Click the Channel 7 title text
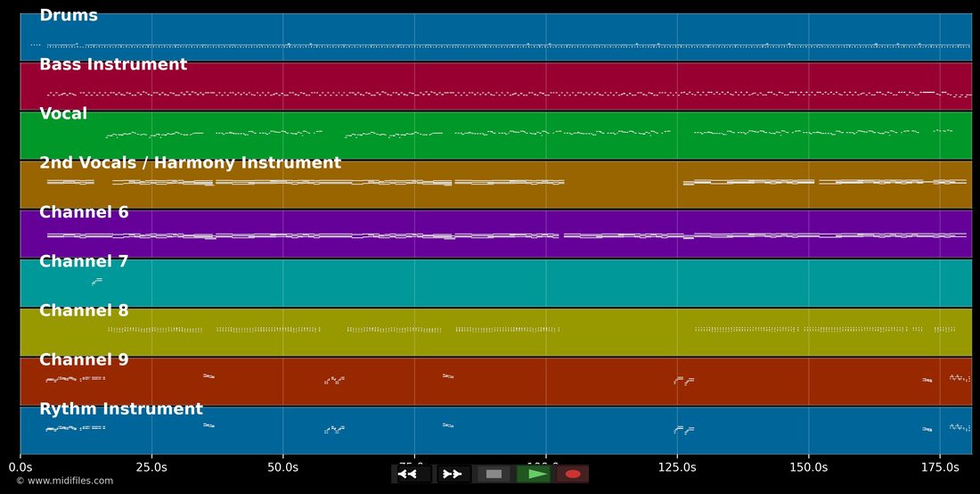Image resolution: width=980 pixels, height=494 pixels. [x=84, y=261]
